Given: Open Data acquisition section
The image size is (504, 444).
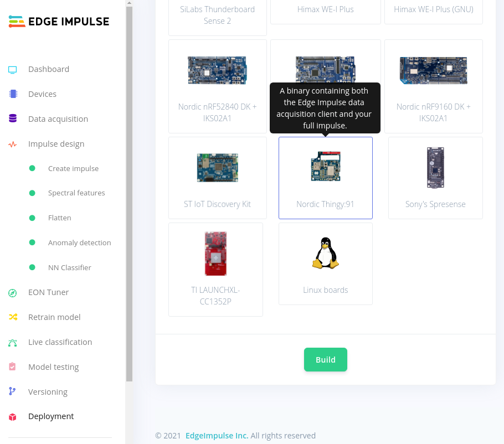Looking at the screenshot, I should pos(58,119).
